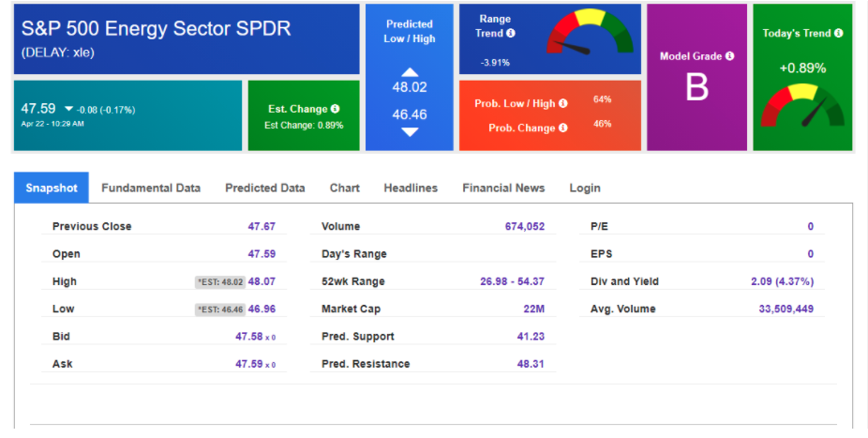This screenshot has width=868, height=438.
Task: Click the Avg. Volume value 33,509,449
Action: pyautogui.click(x=786, y=309)
